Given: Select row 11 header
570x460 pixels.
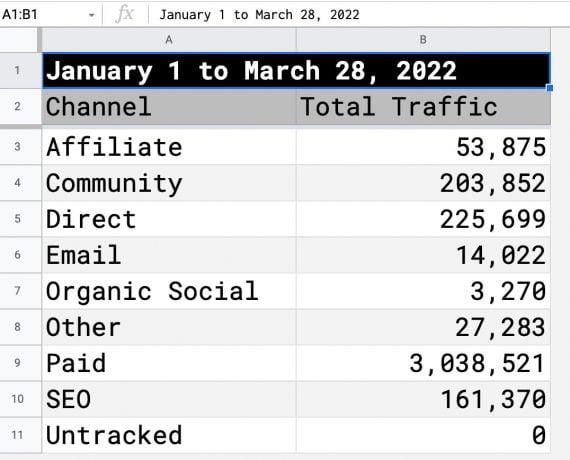Looking at the screenshot, I should 17,435.
